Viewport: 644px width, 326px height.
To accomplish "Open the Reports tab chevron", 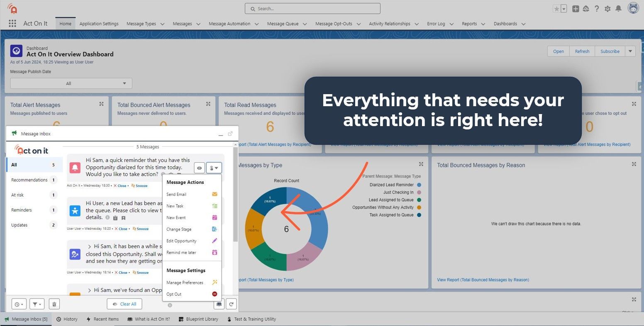I will (483, 24).
